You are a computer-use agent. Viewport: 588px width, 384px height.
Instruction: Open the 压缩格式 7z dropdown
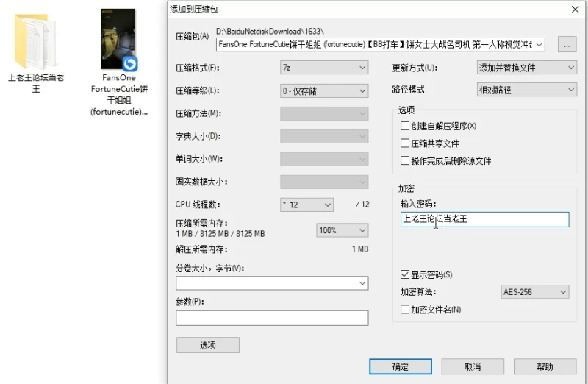click(x=324, y=68)
